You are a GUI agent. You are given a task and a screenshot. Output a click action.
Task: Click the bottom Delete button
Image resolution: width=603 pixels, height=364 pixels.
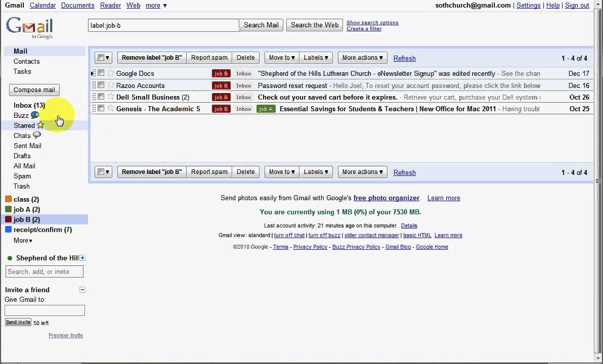coord(246,172)
